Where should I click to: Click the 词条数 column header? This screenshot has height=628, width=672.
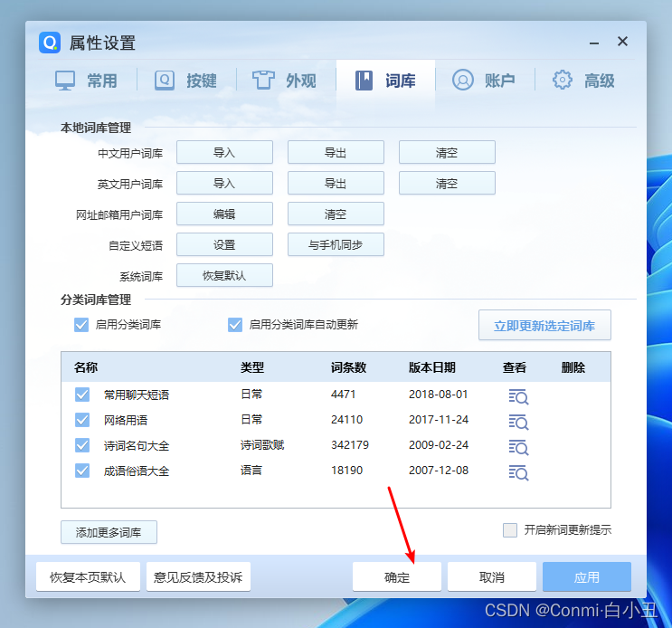click(348, 367)
